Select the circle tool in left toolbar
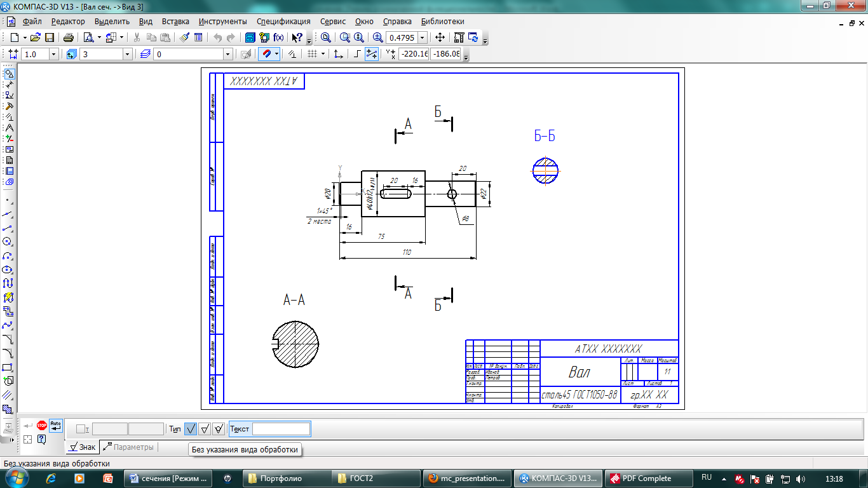Image resolution: width=868 pixels, height=488 pixels. [8, 241]
